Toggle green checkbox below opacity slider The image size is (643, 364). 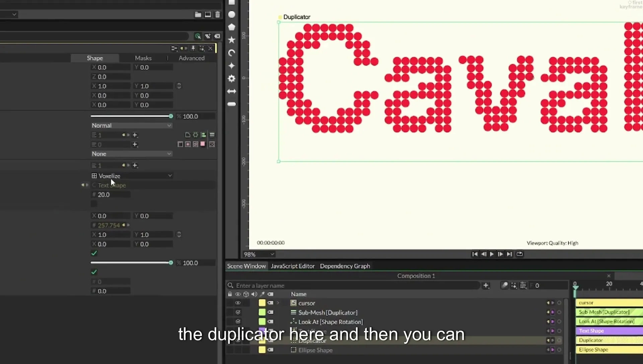point(94,272)
